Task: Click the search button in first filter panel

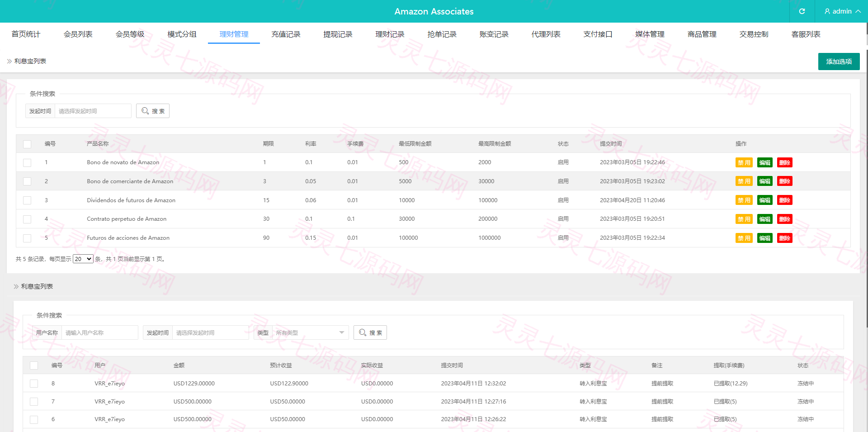Action: pyautogui.click(x=153, y=111)
